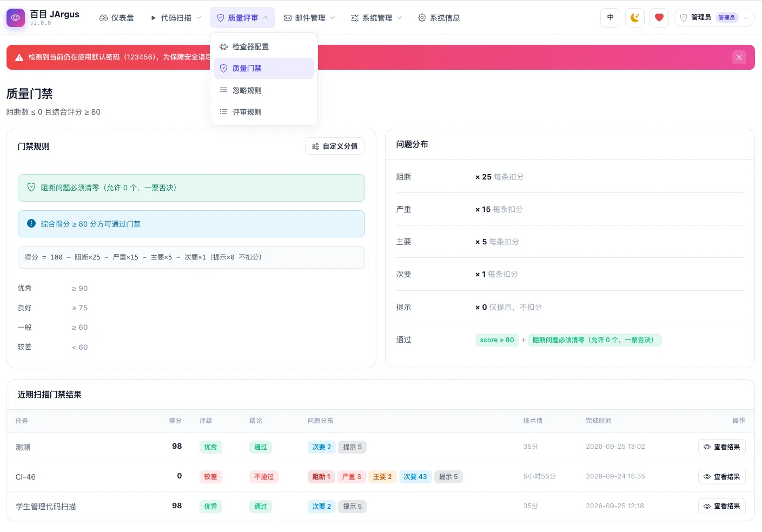The image size is (762, 532).
Task: Click the 次要 2 tag in 测测 row
Action: coord(322,447)
